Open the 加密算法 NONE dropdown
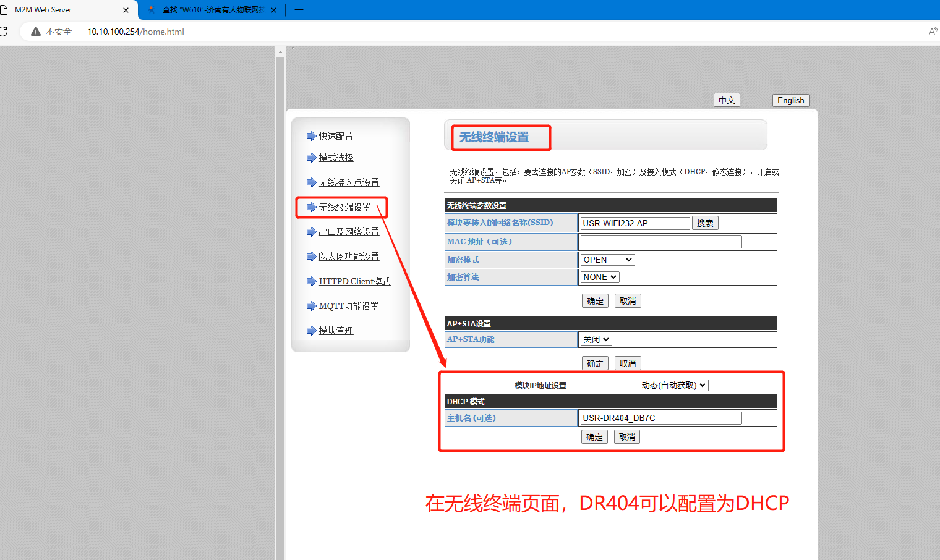This screenshot has width=940, height=560. click(x=600, y=277)
